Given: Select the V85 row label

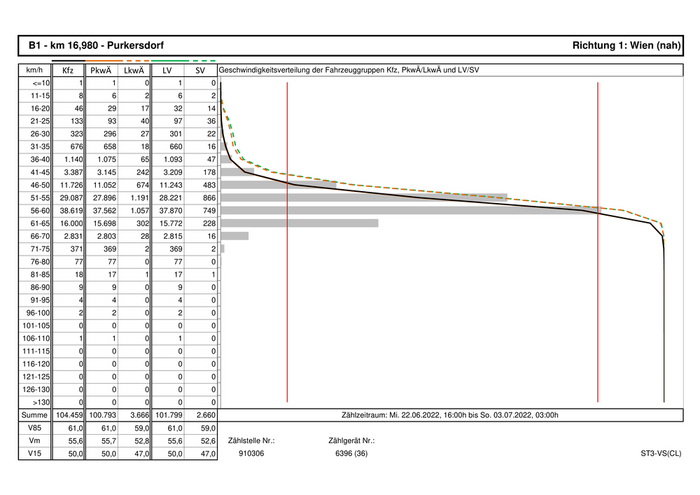Looking at the screenshot, I should click(x=34, y=427).
